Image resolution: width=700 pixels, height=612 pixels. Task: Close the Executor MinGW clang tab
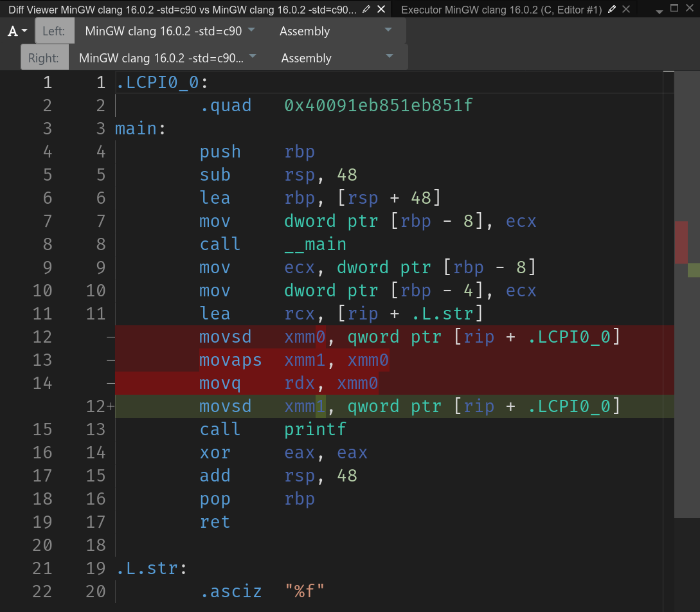(x=627, y=10)
